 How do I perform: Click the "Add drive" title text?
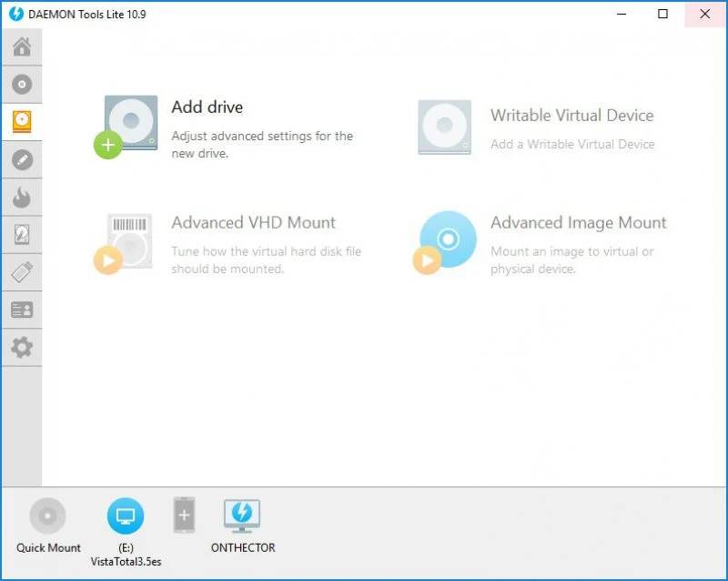(x=207, y=107)
